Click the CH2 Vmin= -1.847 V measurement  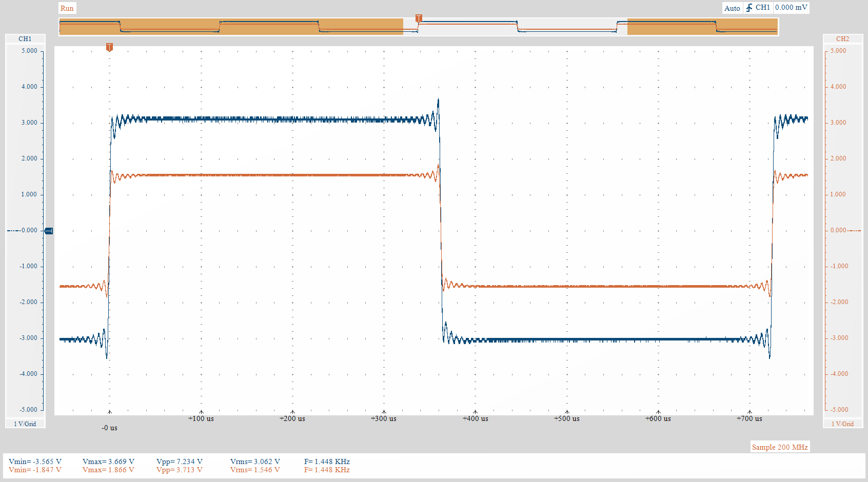tap(35, 470)
